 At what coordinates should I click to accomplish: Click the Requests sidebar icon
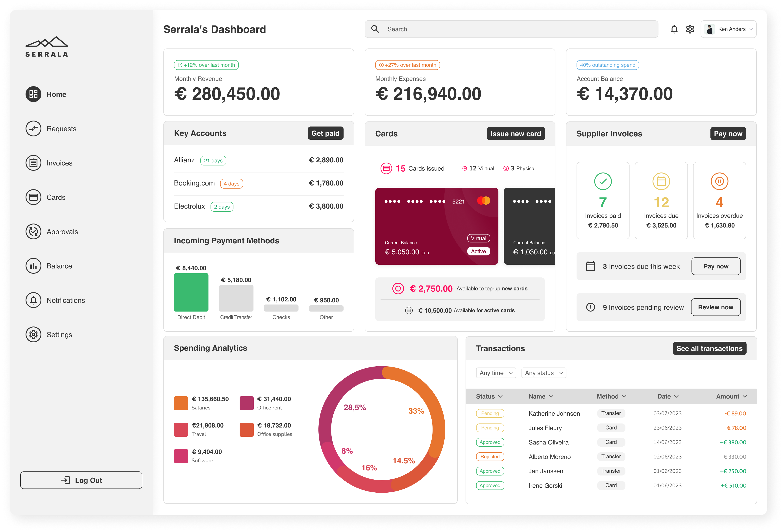click(33, 128)
